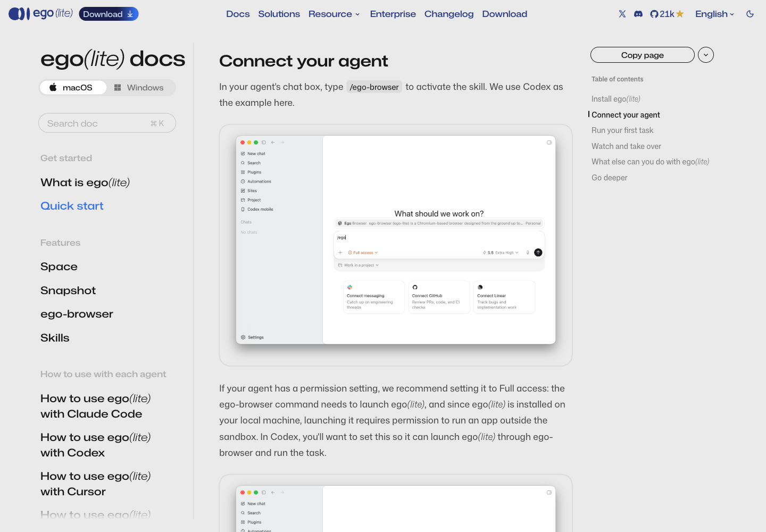This screenshot has height=532, width=766.
Task: Open the Discord community icon
Action: pos(638,14)
